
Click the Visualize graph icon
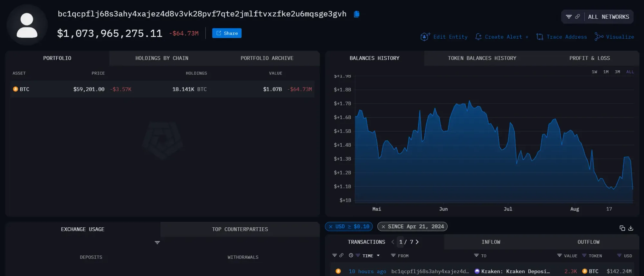599,37
